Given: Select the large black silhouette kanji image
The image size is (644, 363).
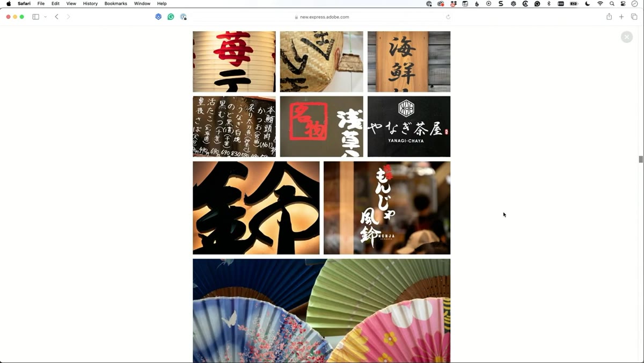Looking at the screenshot, I should click(256, 208).
